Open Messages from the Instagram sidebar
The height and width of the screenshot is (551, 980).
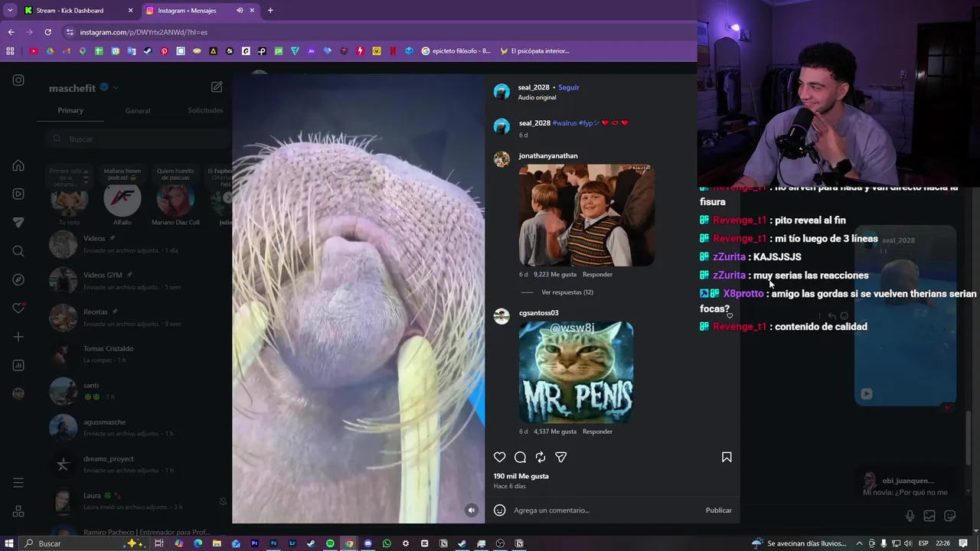(18, 223)
